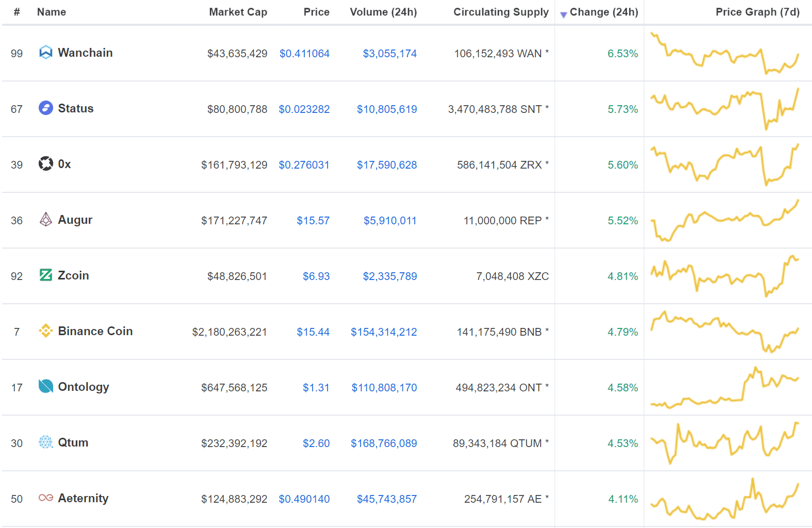Sort by rank # column header
Image resolution: width=812 pixels, height=528 pixels.
(17, 12)
